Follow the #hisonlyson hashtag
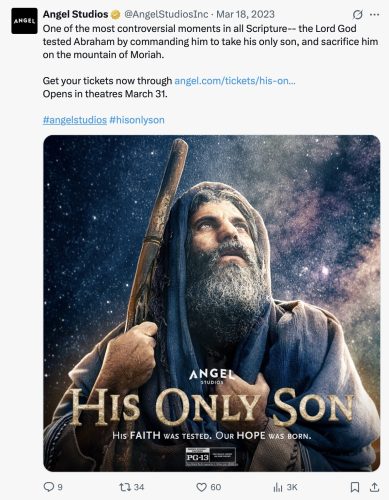Viewport: 389px width, 500px height. (137, 120)
